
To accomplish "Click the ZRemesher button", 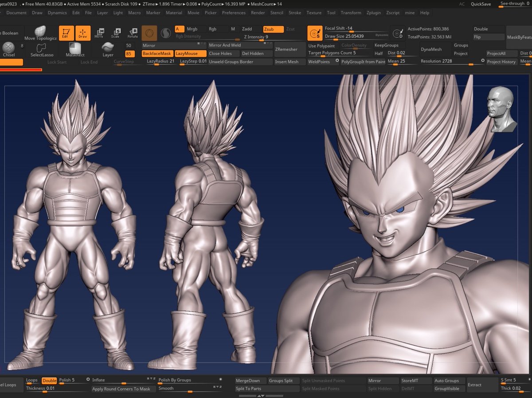I will coord(289,49).
